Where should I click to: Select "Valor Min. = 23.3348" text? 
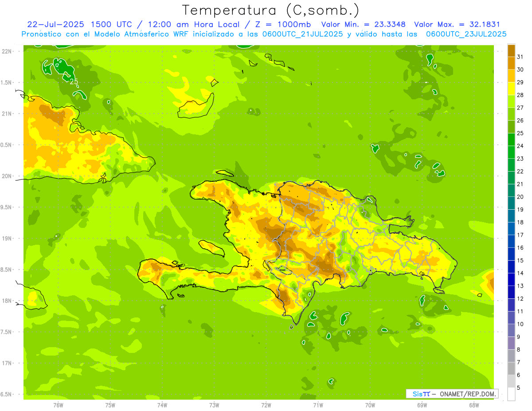[x=364, y=24]
